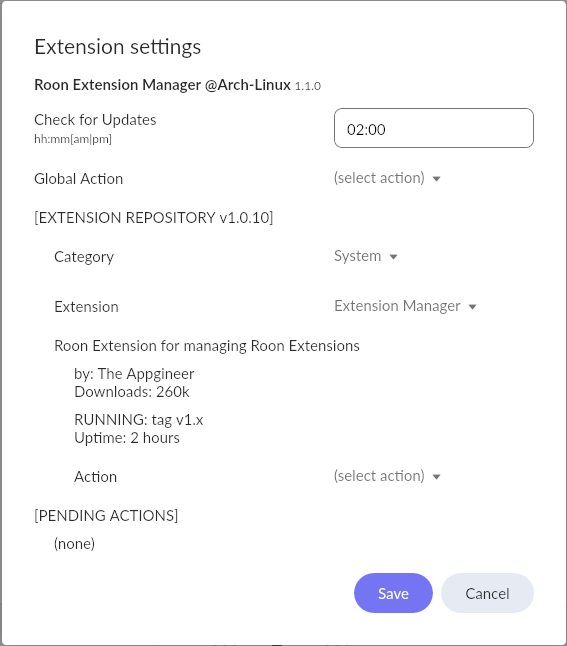
Task: Click the EXTENSION REPOSITORY v1.0.10 header
Action: [x=154, y=218]
